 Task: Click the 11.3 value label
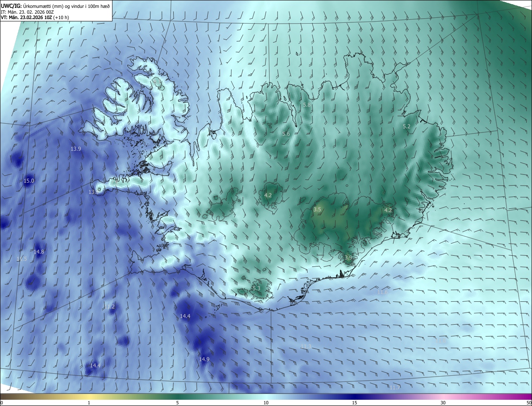click(306, 346)
